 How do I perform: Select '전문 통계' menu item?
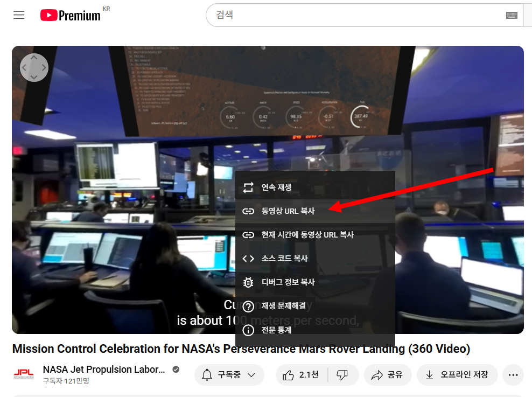315,330
